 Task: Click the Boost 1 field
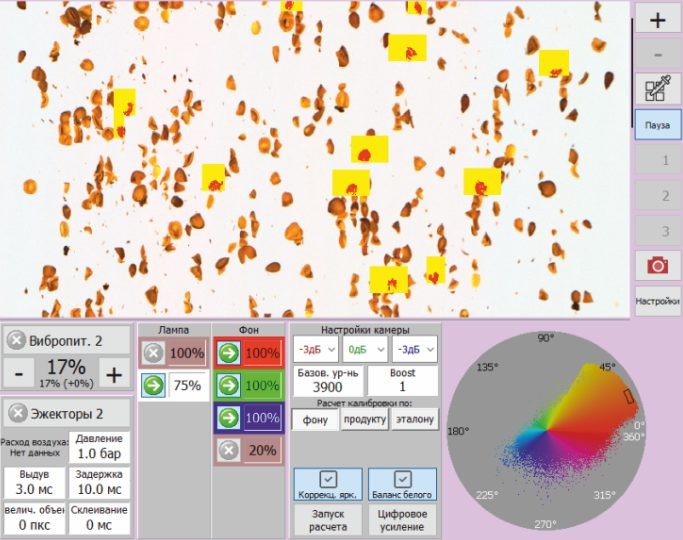click(x=402, y=380)
